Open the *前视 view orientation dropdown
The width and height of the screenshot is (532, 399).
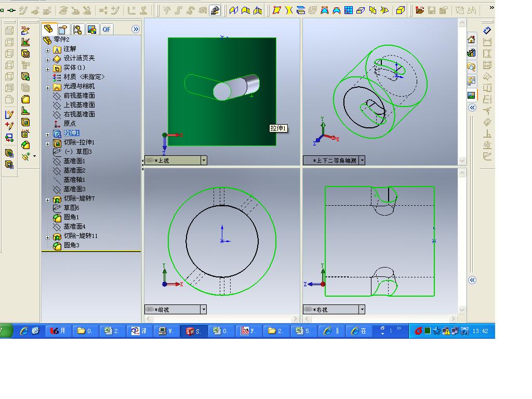point(204,309)
